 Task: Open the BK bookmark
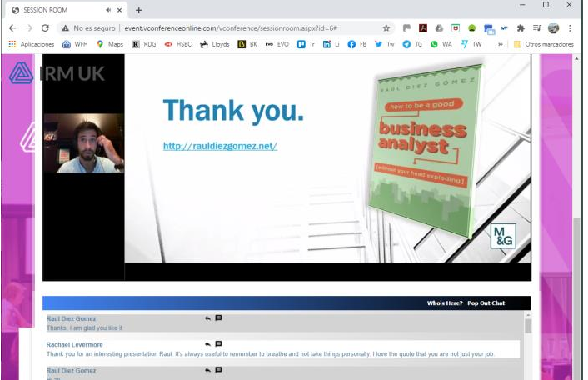click(247, 44)
